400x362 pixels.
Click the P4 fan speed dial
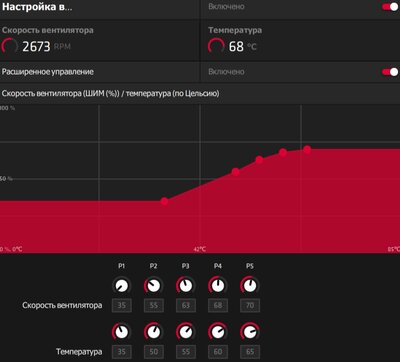point(218,286)
